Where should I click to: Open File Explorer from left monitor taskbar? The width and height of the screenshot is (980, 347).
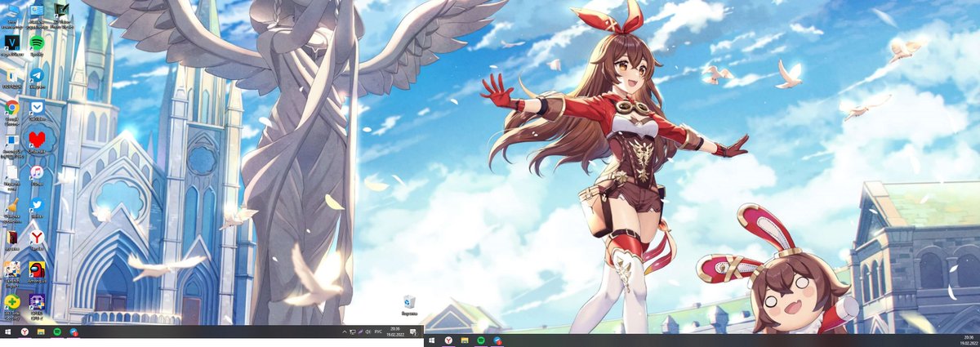coord(41,332)
